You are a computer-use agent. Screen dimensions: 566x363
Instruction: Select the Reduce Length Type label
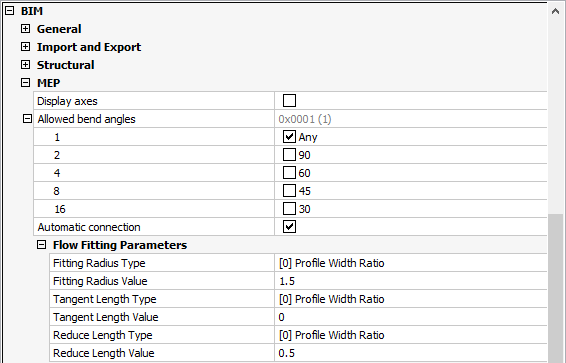(x=103, y=335)
